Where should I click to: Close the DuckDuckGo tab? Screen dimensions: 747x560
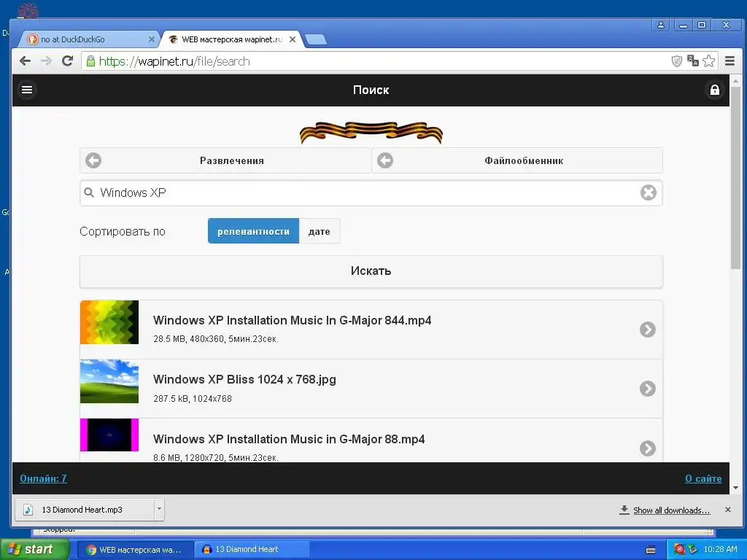[x=152, y=39]
